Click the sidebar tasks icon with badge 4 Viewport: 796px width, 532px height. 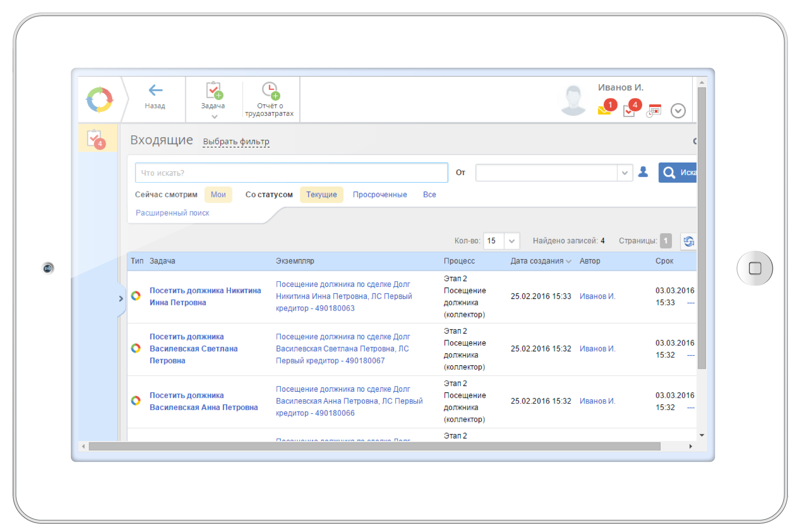click(96, 138)
